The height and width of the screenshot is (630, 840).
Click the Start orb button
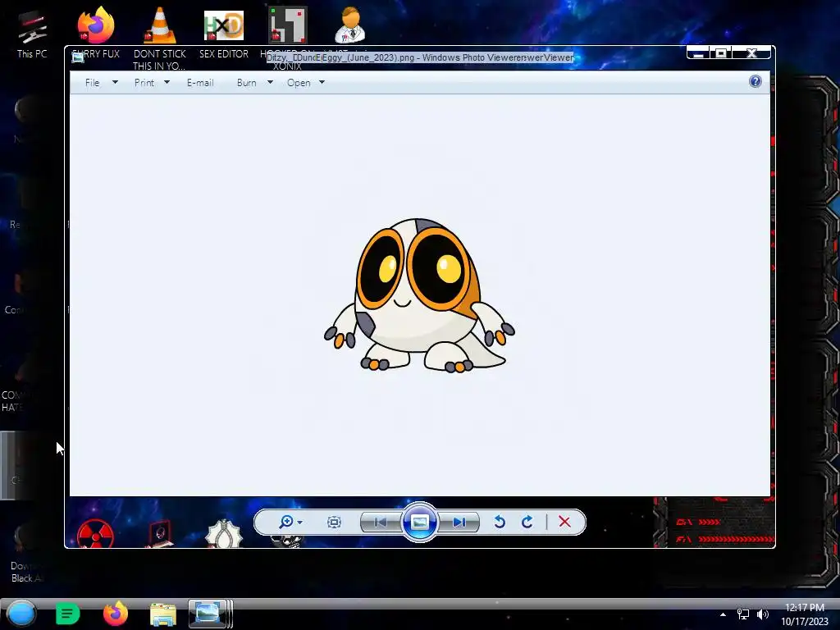(x=21, y=614)
